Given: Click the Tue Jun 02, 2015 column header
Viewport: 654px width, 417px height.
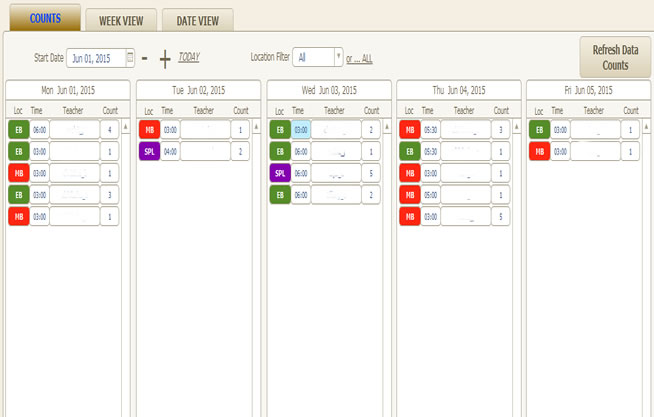Looking at the screenshot, I should coord(199,90).
